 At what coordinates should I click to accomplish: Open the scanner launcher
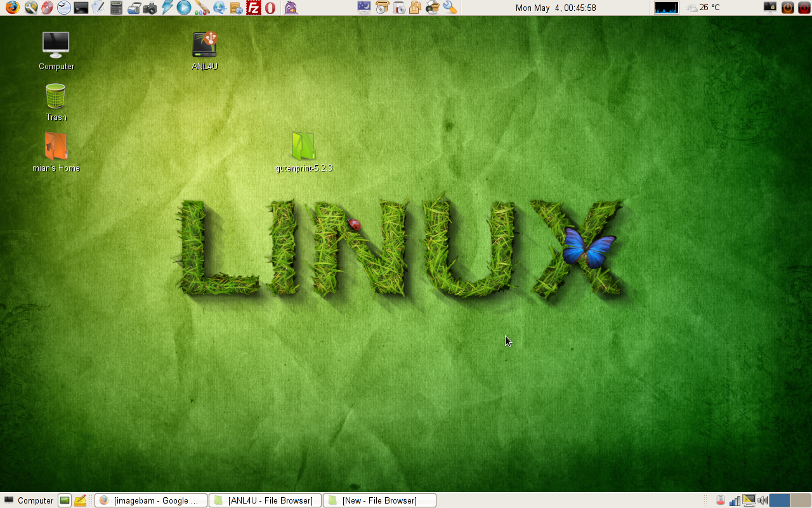(x=133, y=8)
